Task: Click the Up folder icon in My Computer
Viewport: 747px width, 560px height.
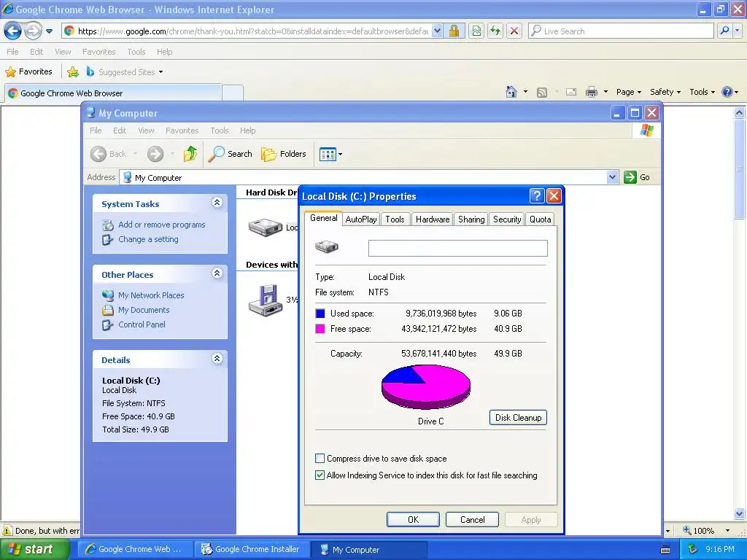Action: (190, 154)
